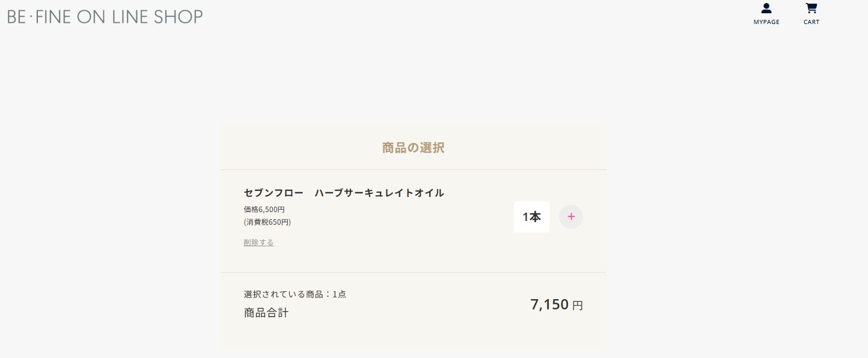
Task: Click the (消費税650円) tax text
Action: [267, 222]
